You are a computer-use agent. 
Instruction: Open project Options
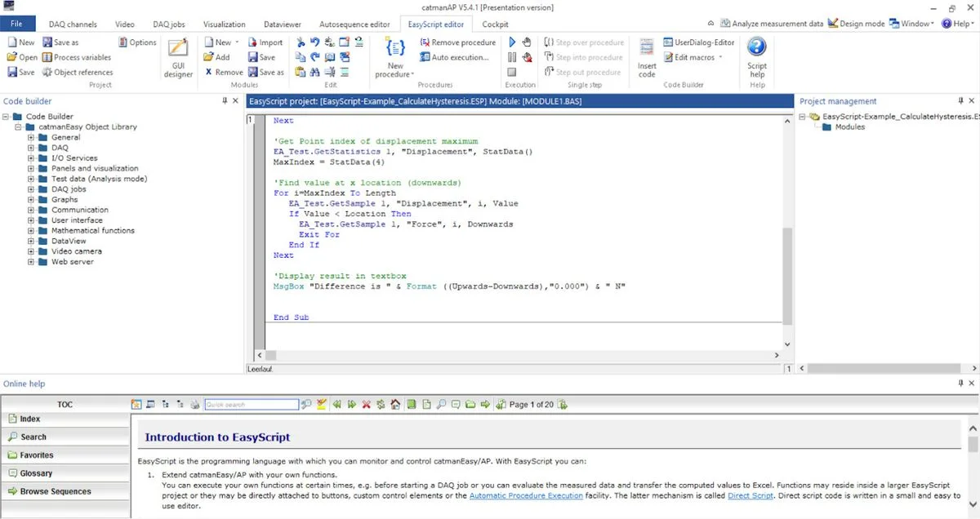pyautogui.click(x=137, y=42)
